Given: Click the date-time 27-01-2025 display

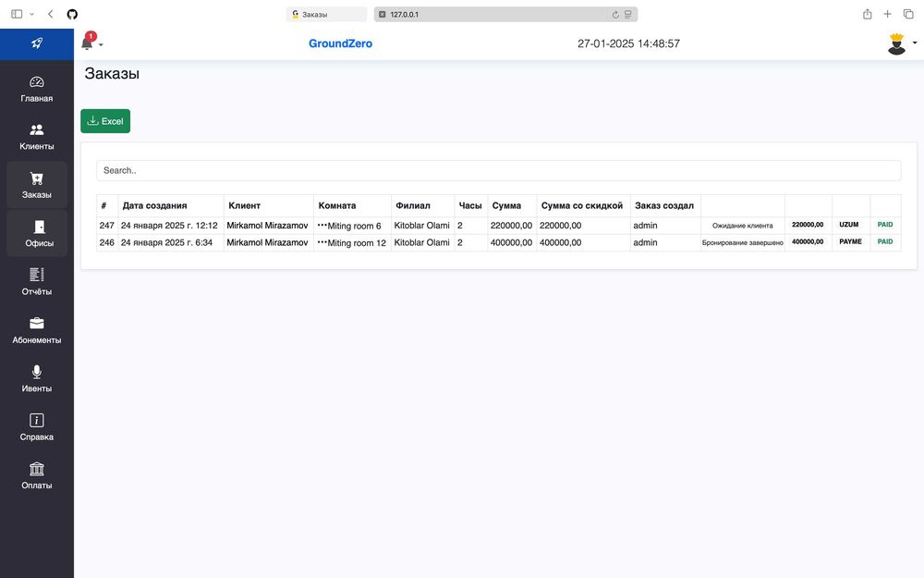Looking at the screenshot, I should (x=628, y=43).
